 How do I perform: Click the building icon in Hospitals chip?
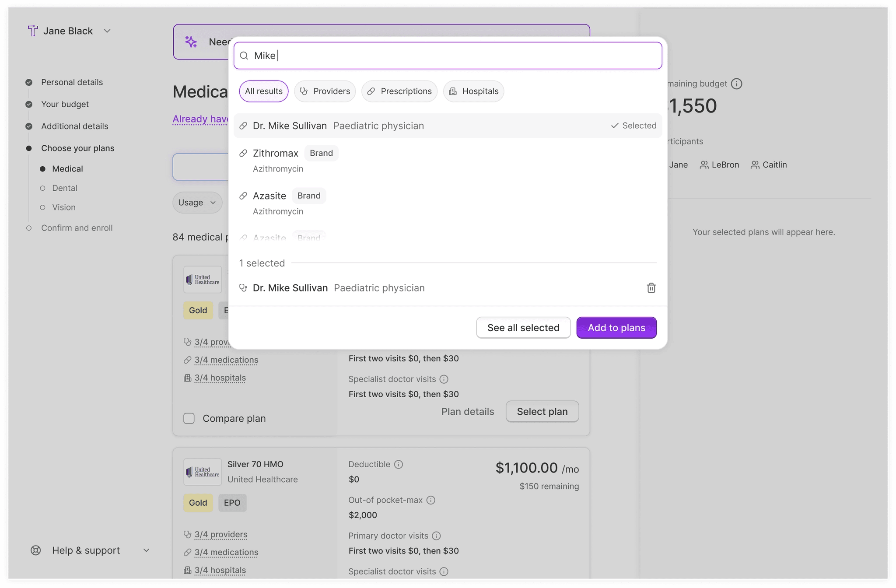[x=453, y=91]
